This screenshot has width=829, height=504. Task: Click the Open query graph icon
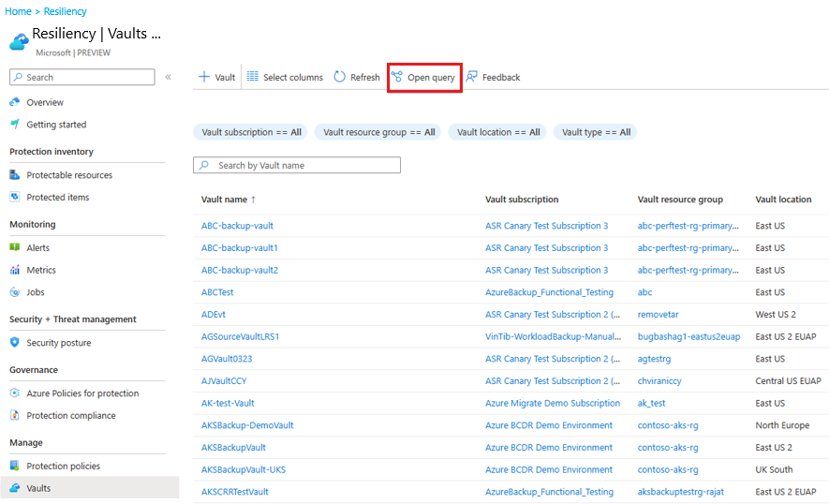pos(396,77)
